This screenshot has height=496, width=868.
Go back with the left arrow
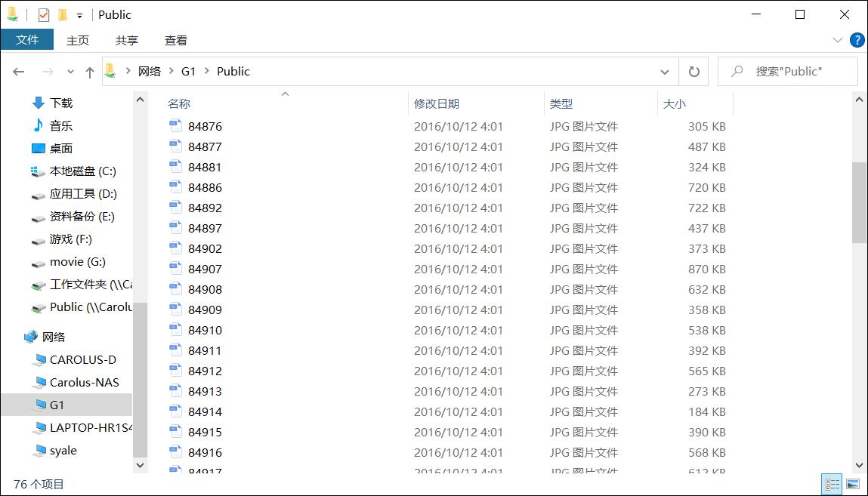click(x=19, y=71)
